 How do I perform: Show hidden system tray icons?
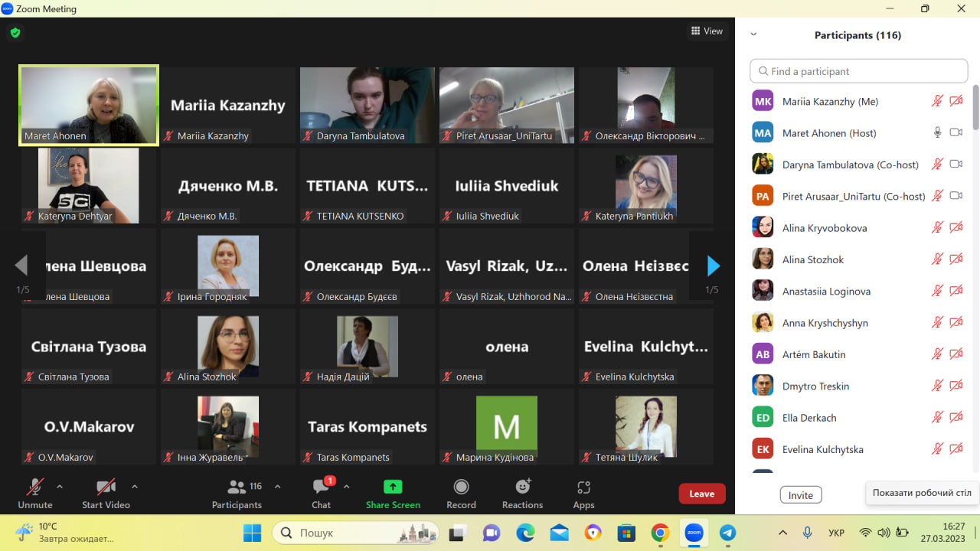[x=782, y=533]
